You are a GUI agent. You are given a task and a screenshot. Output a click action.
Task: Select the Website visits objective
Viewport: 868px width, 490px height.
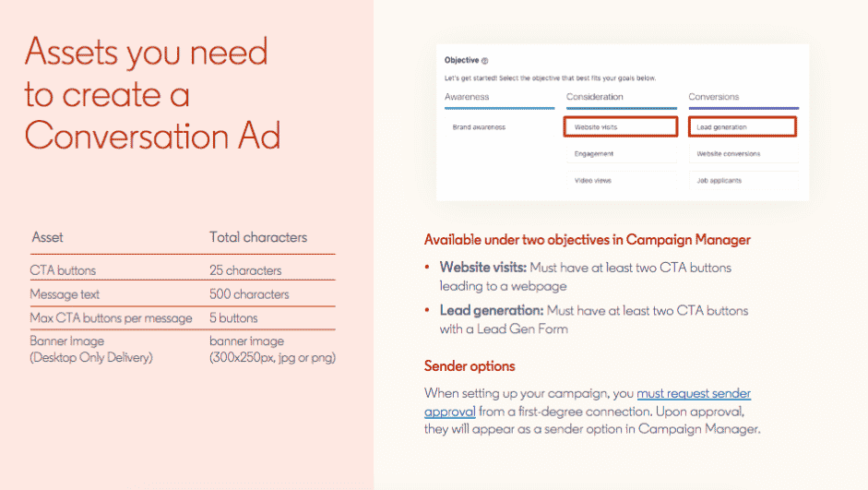[621, 126]
